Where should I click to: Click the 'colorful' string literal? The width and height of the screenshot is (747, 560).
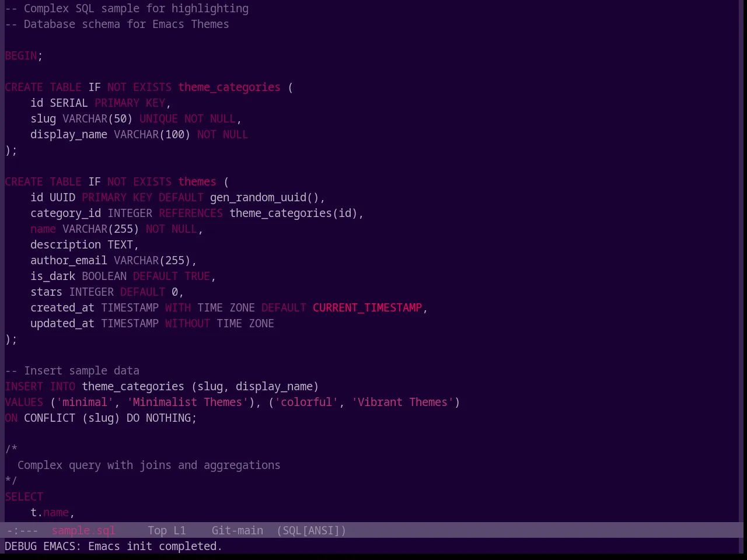point(306,402)
